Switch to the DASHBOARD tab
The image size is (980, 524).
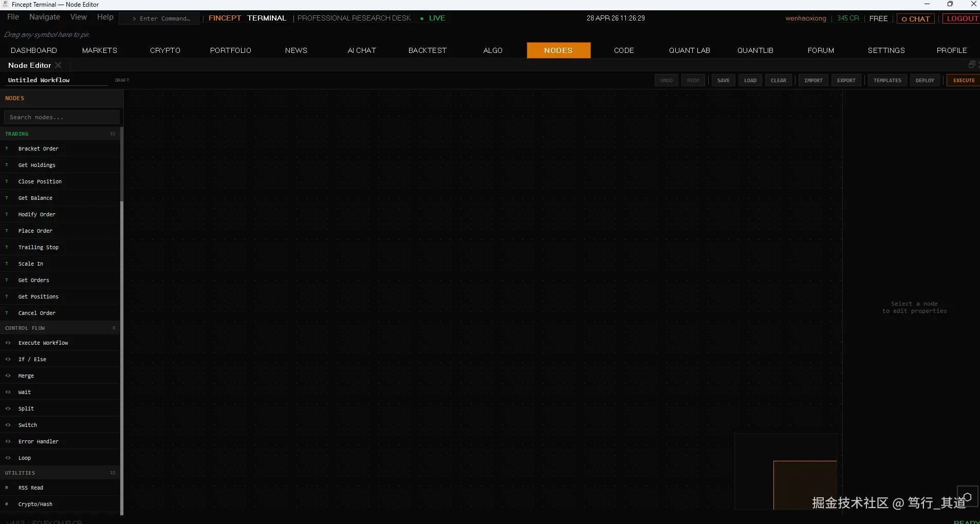coord(34,50)
